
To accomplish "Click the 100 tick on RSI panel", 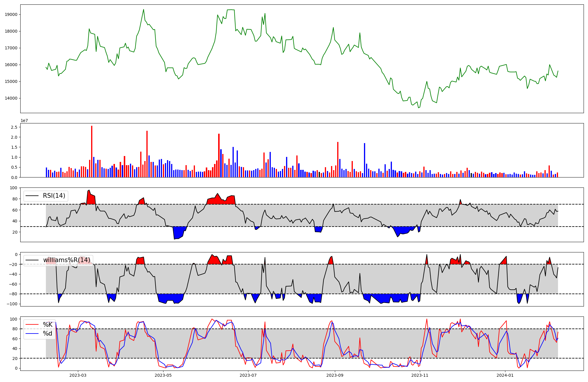I will [14, 188].
